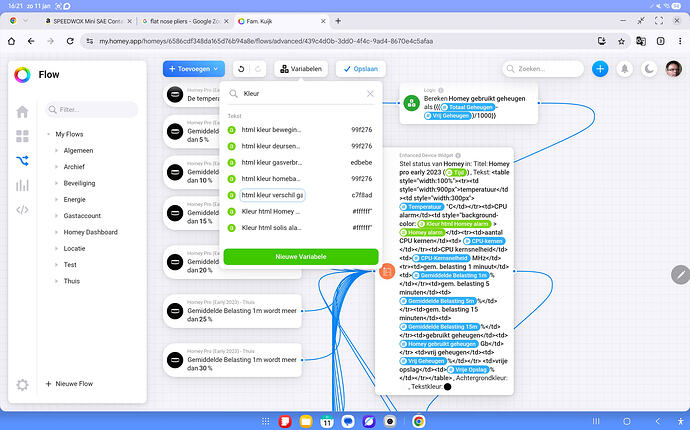Open the Toevoegen dropdown button

point(194,69)
